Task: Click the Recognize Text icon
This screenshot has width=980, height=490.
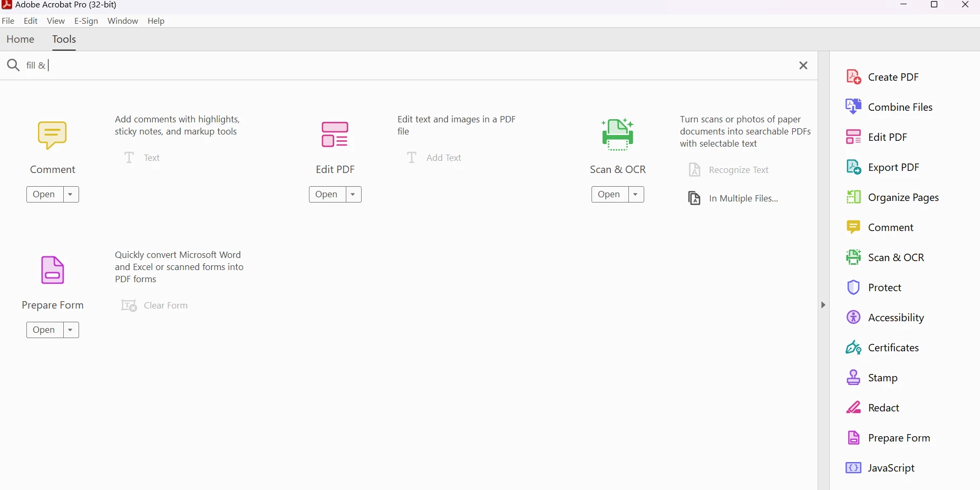Action: 695,170
